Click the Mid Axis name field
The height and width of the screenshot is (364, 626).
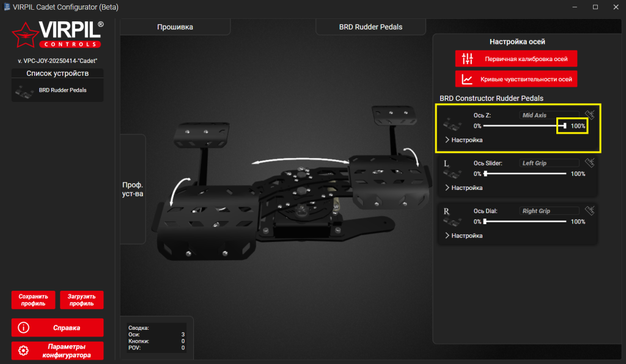[x=549, y=115]
